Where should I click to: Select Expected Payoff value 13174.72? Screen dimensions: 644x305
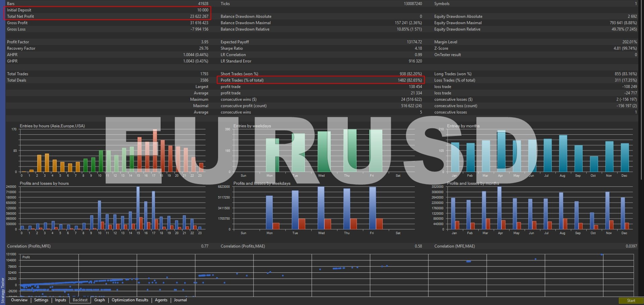[414, 42]
